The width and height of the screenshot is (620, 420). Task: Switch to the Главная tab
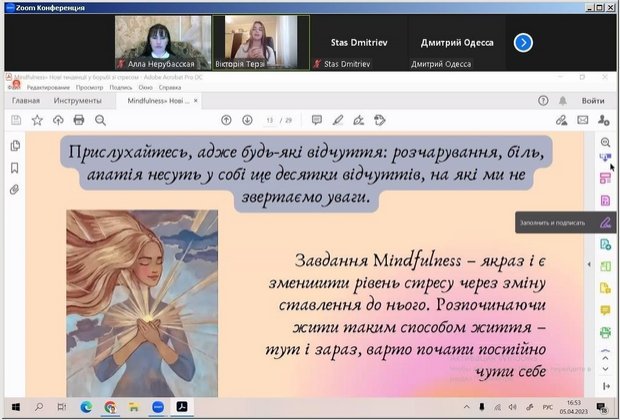[25, 101]
